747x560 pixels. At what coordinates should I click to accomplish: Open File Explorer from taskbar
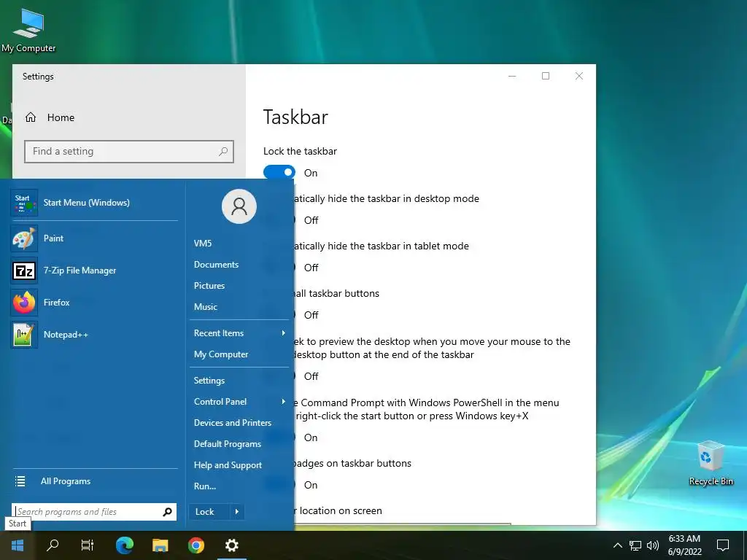[160, 545]
